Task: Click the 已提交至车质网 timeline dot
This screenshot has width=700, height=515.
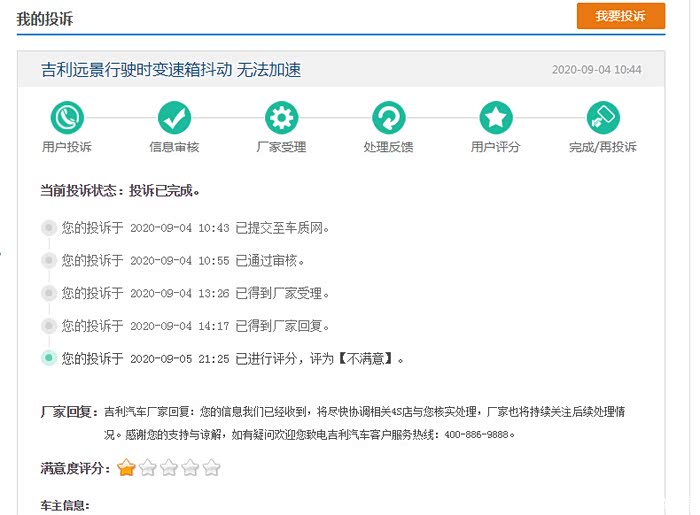Action: [48, 228]
